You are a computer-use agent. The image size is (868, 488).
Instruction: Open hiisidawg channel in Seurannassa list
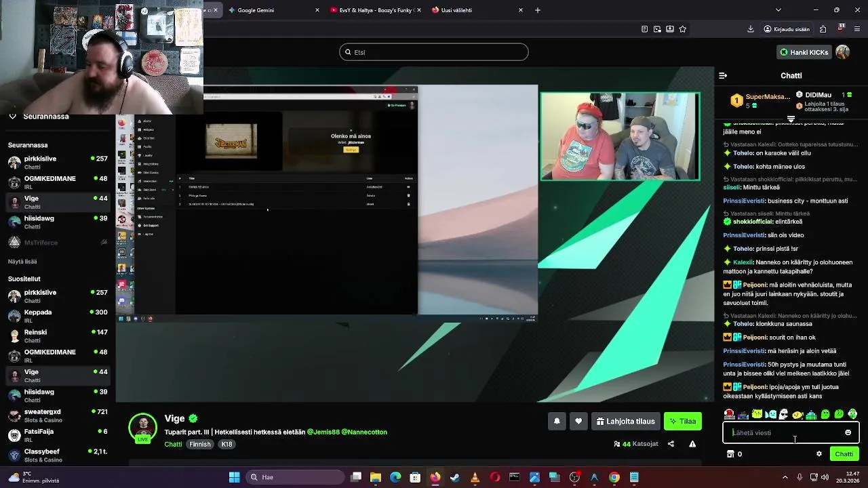click(58, 222)
